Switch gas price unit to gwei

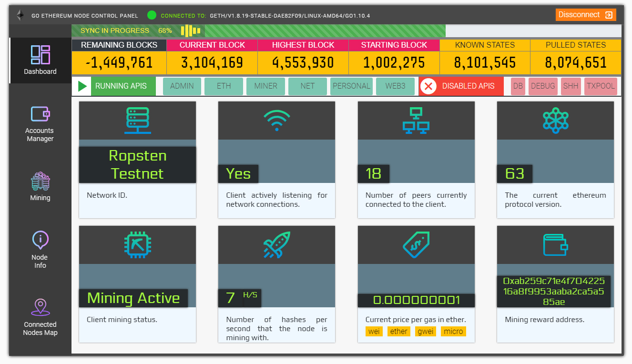426,331
